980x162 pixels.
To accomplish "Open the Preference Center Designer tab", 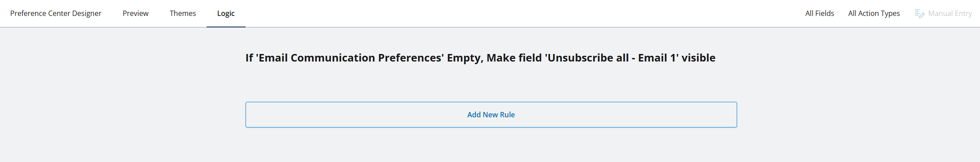I will (x=56, y=13).
